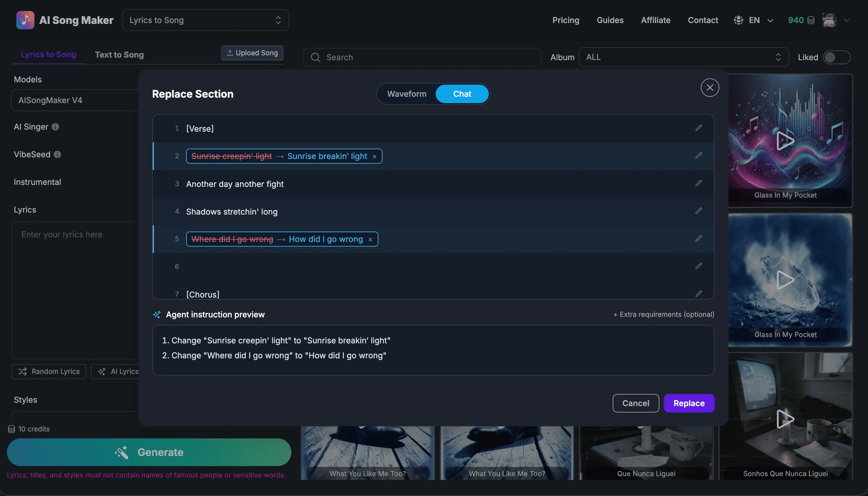Click the Random Lyrics button
Screen dimensions: 868x496
coord(49,371)
